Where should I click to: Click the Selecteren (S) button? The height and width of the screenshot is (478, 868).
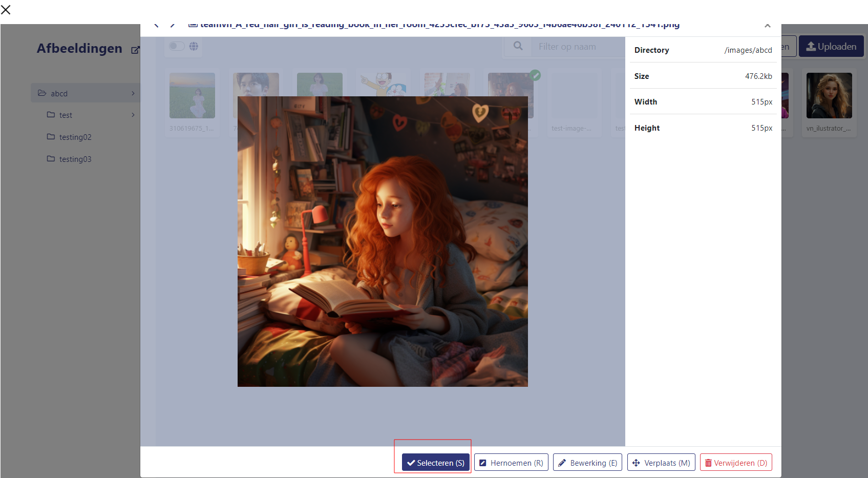pos(435,463)
